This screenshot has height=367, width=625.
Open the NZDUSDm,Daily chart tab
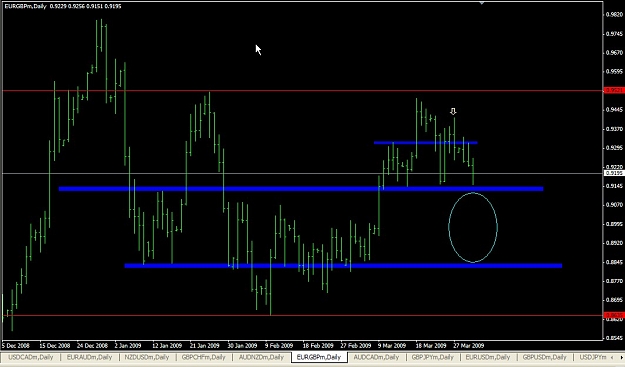146,357
